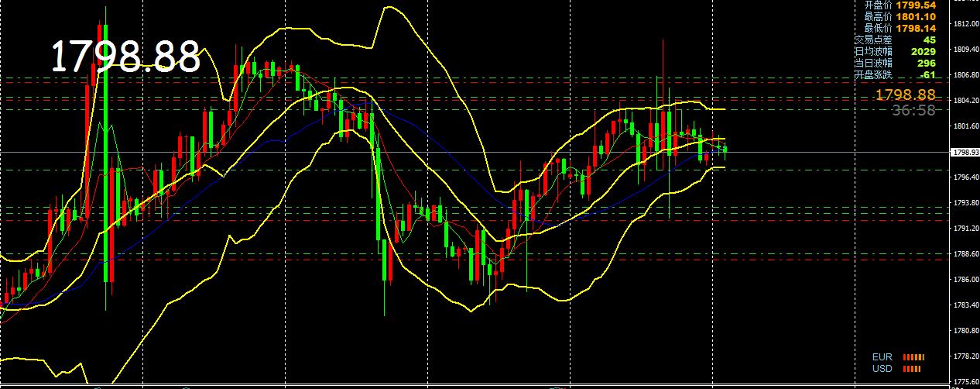Click the 最低价 label in info panel
This screenshot has width=980, height=389.
pos(879,28)
